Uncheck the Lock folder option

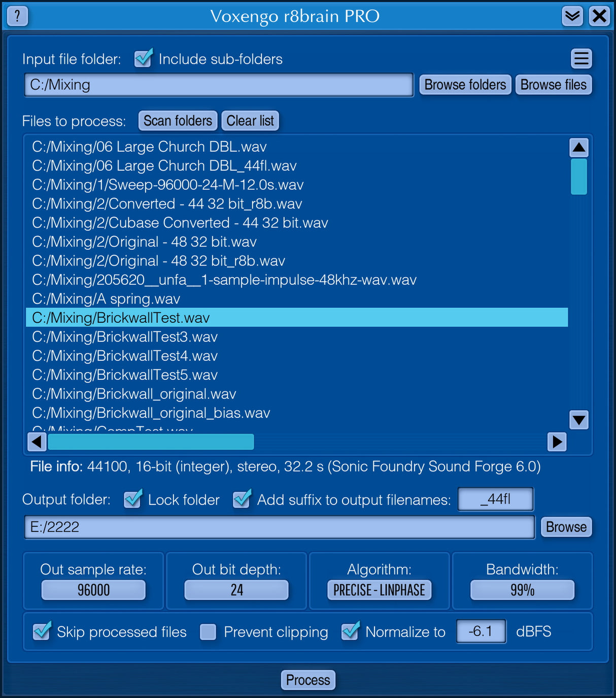[x=133, y=500]
